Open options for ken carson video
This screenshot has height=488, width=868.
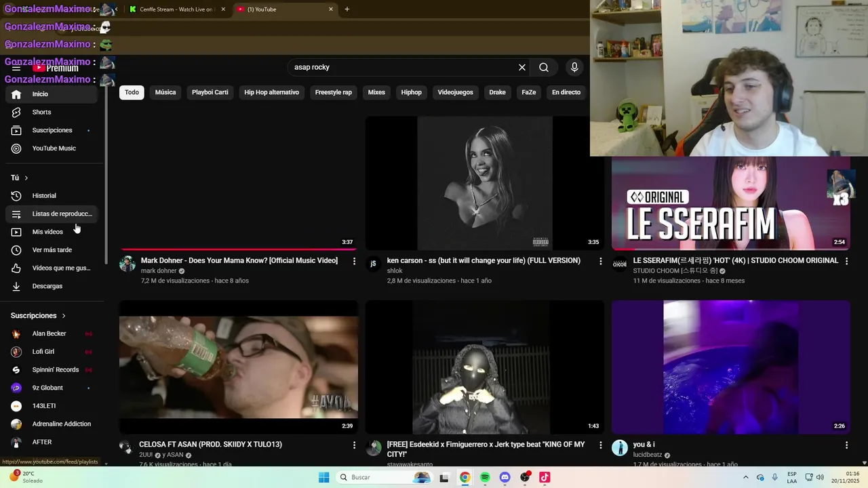click(x=600, y=261)
